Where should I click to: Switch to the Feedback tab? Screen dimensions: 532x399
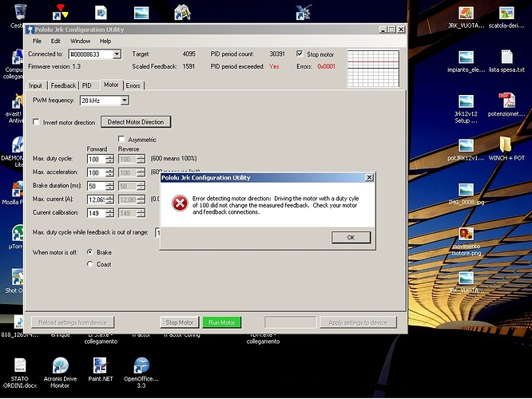click(x=62, y=85)
